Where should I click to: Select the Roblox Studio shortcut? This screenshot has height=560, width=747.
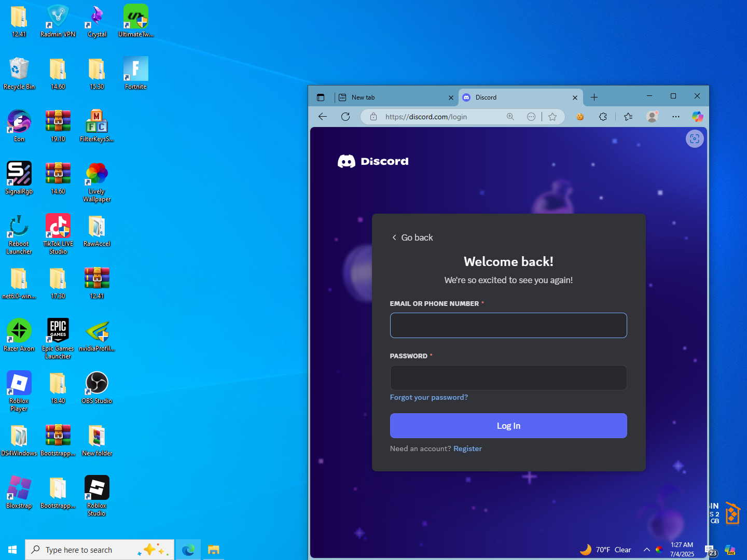click(x=97, y=496)
